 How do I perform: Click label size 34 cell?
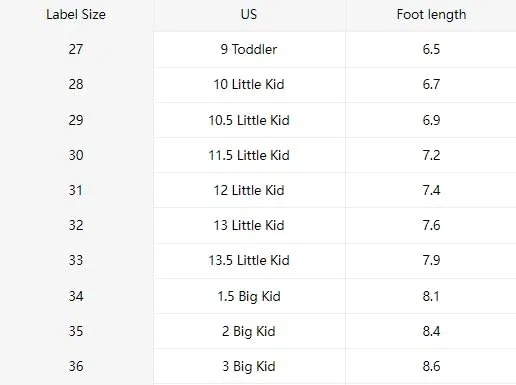76,296
